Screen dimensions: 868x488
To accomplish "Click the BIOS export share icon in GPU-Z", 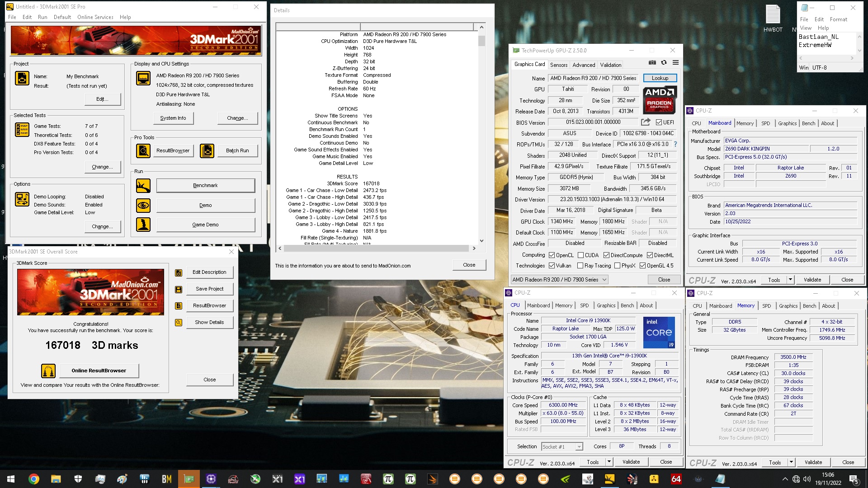I will (646, 122).
